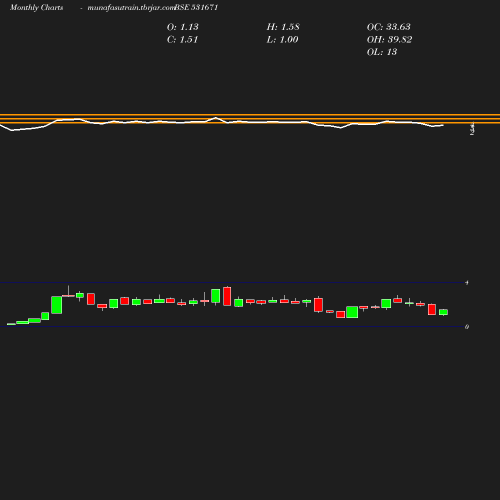Click the close value 'C: 1.51'
Viewport: 500px width, 500px height.
tap(183, 40)
